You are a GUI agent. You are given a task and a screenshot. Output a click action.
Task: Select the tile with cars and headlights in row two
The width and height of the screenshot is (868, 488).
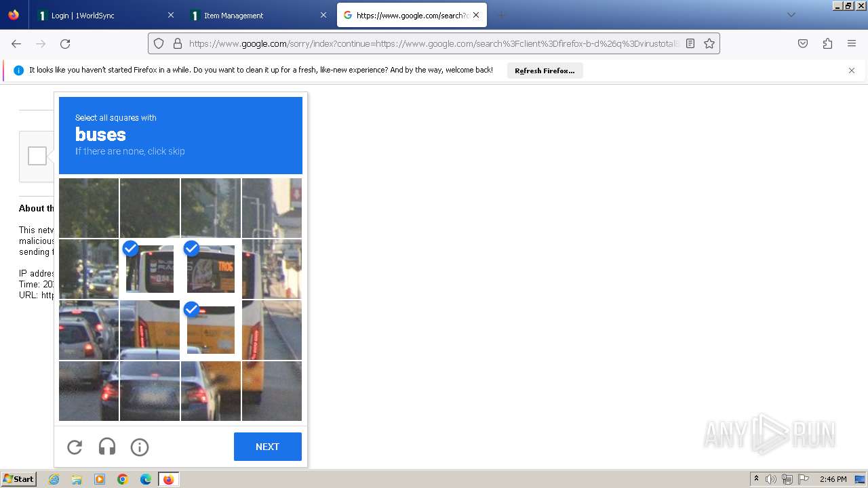(x=89, y=269)
